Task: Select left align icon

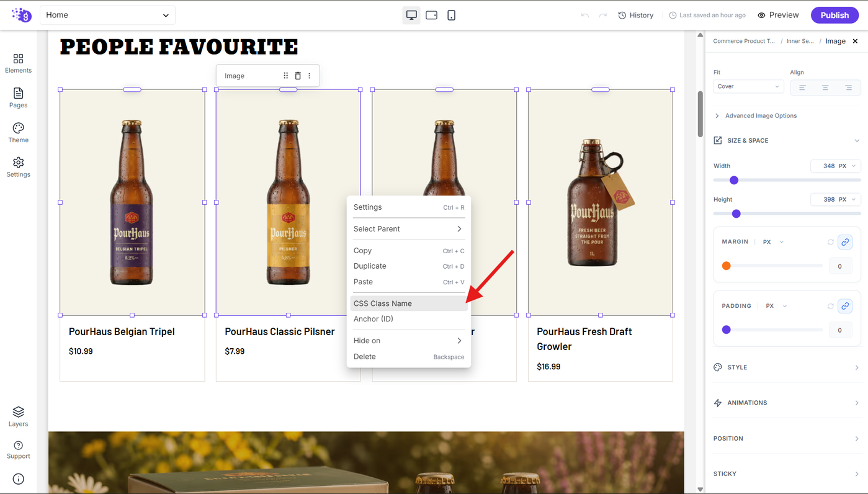Action: [x=802, y=87]
